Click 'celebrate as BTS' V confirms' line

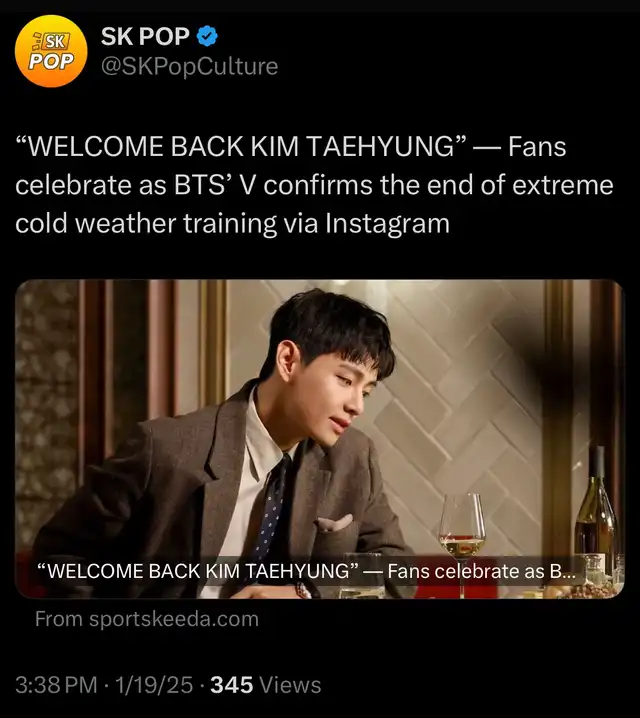pyautogui.click(x=314, y=185)
